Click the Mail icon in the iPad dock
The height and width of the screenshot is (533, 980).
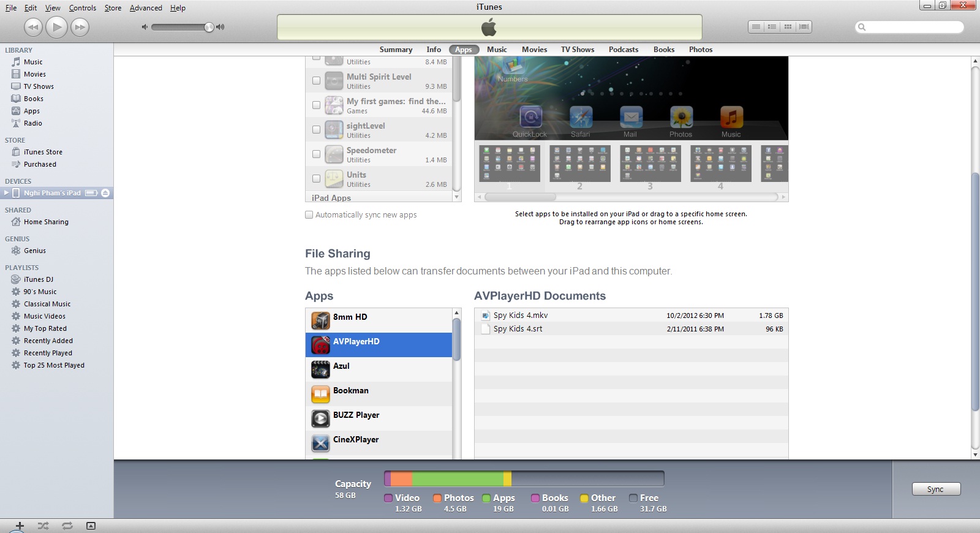click(631, 117)
